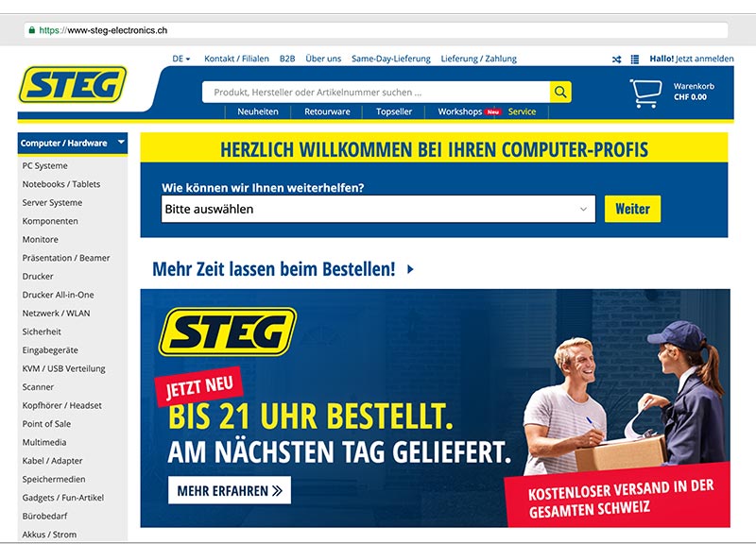The height and width of the screenshot is (544, 756).
Task: Expand the Bitte auswählen dropdown
Action: tap(379, 209)
